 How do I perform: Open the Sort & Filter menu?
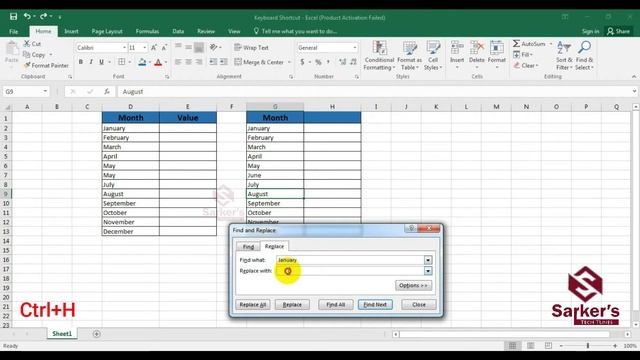pyautogui.click(x=564, y=56)
